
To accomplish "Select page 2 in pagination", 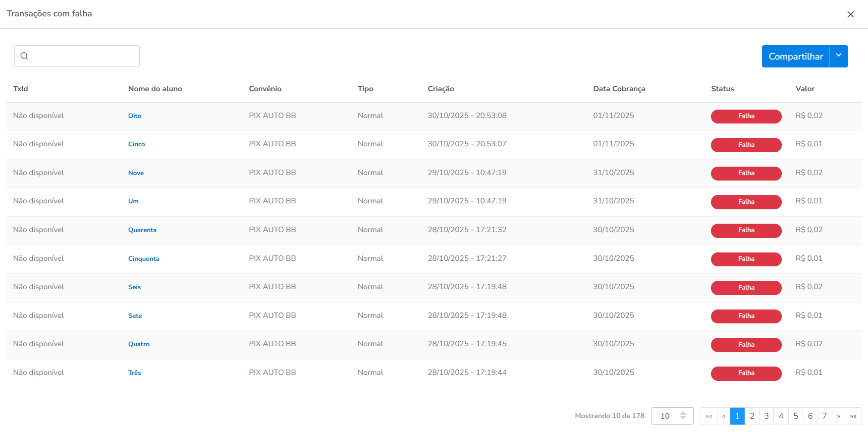I will [x=752, y=416].
